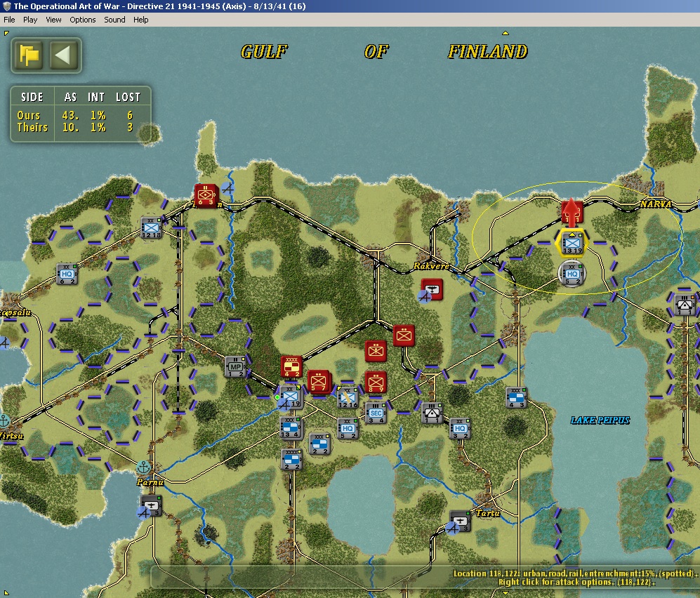The height and width of the screenshot is (598, 700).
Task: Select the western HQ 6-2 unit
Action: (67, 274)
